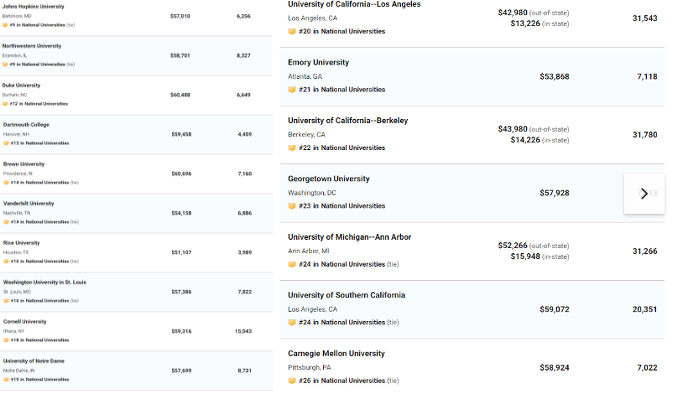Open the Georgetown University link
This screenshot has width=683, height=394.
coord(329,179)
